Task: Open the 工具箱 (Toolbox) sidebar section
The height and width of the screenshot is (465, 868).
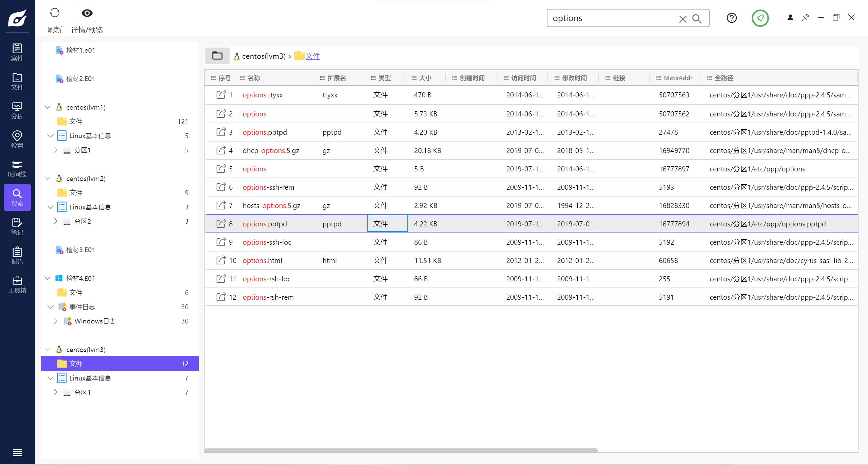Action: tap(17, 285)
